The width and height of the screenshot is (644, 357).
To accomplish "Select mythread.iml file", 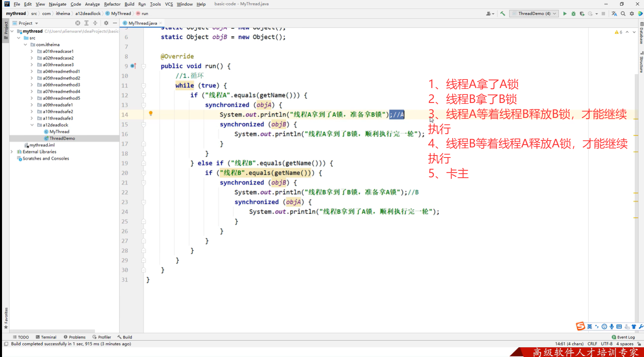I will coord(42,145).
